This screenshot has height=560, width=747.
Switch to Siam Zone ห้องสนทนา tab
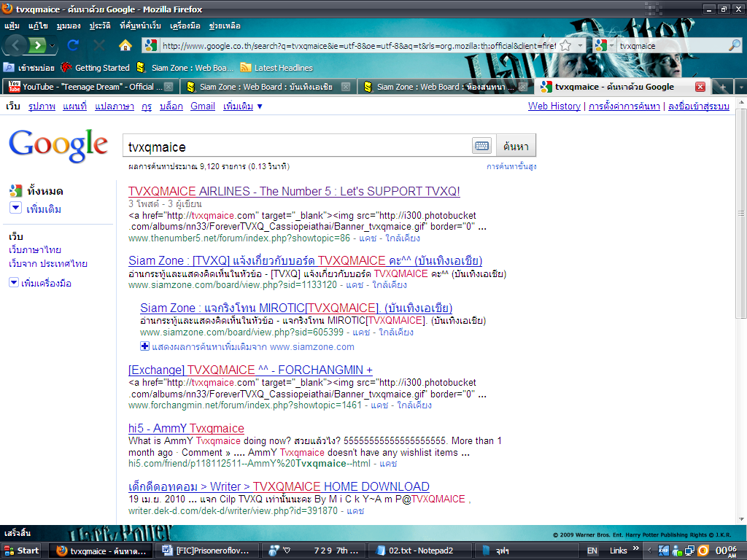coord(445,87)
